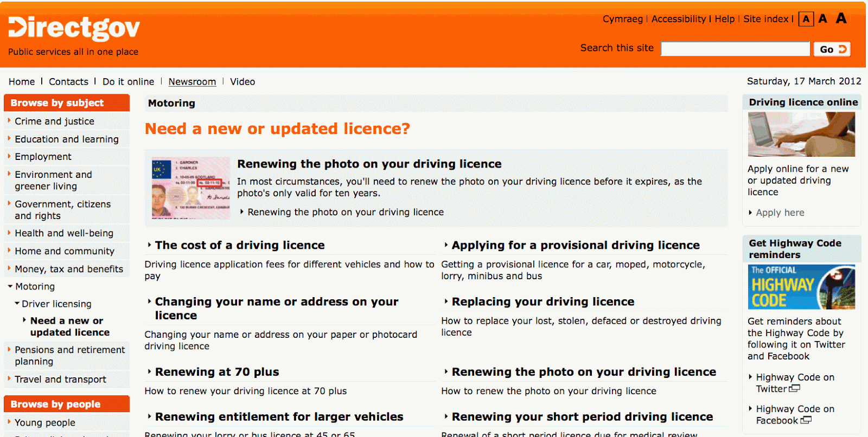Browse Money, tax and benefits
The width and height of the screenshot is (868, 437).
pyautogui.click(x=69, y=269)
